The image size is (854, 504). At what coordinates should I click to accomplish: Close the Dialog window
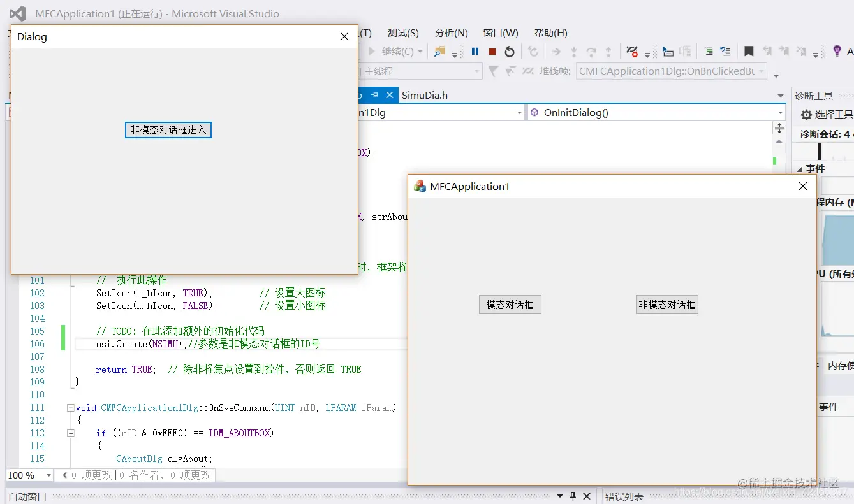point(344,37)
